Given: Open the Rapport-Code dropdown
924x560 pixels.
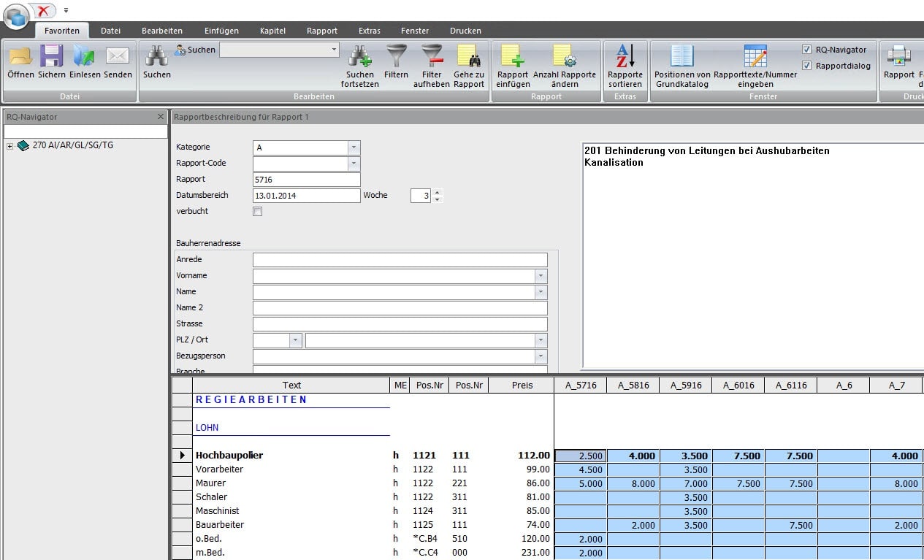Looking at the screenshot, I should coord(354,164).
